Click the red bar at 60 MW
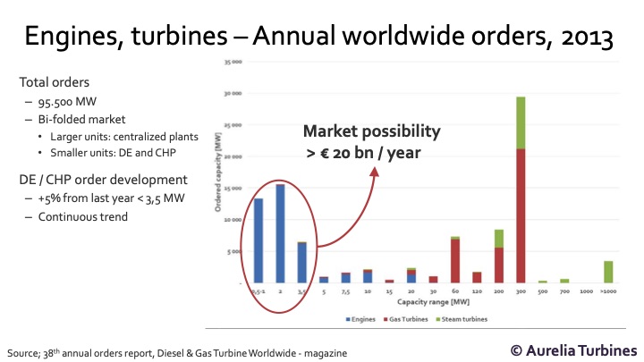The height and width of the screenshot is (362, 644). pyautogui.click(x=454, y=261)
